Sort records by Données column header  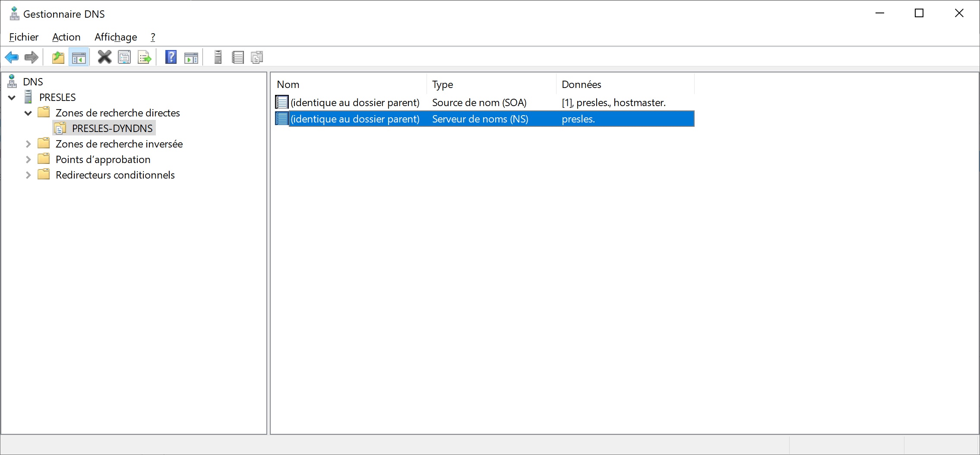pos(626,84)
